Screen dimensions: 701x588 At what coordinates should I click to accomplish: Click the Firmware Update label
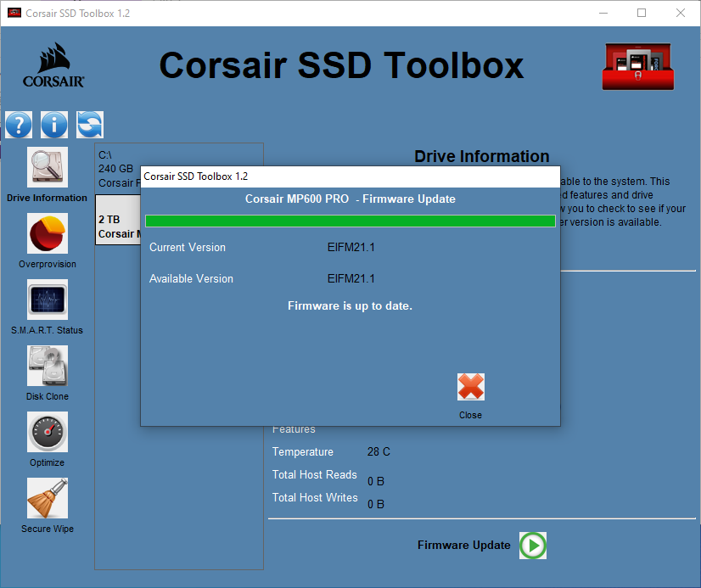pyautogui.click(x=463, y=546)
